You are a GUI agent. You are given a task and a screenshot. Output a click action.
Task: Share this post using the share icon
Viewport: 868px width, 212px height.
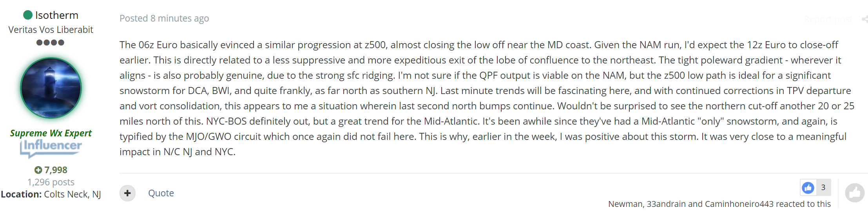point(864,19)
